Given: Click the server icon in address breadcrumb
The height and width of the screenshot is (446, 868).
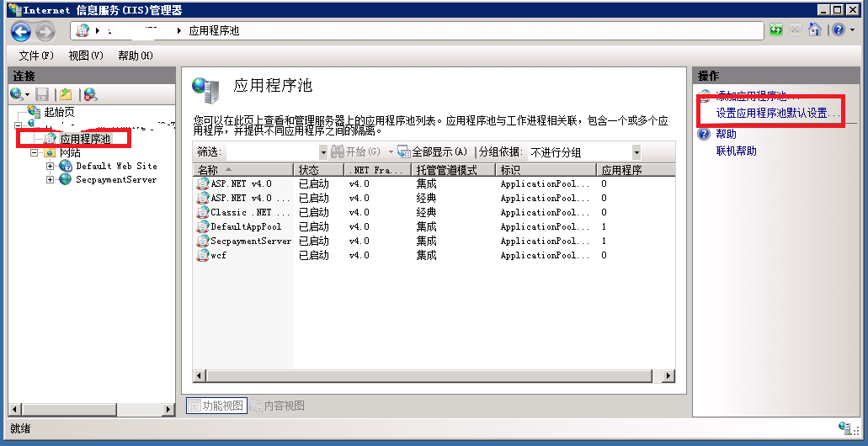Looking at the screenshot, I should [x=83, y=30].
